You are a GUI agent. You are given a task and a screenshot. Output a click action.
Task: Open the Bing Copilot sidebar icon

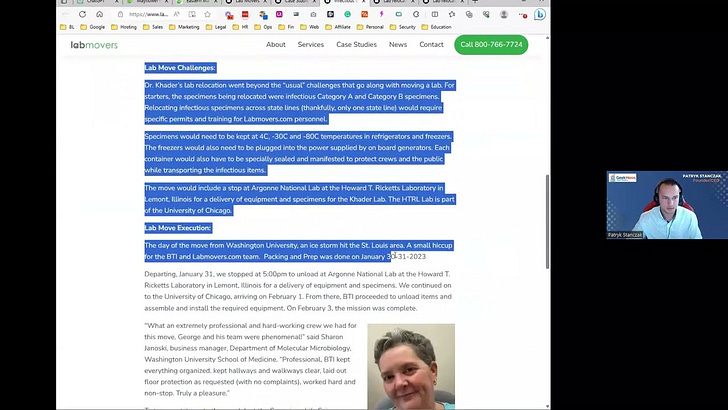[540, 14]
